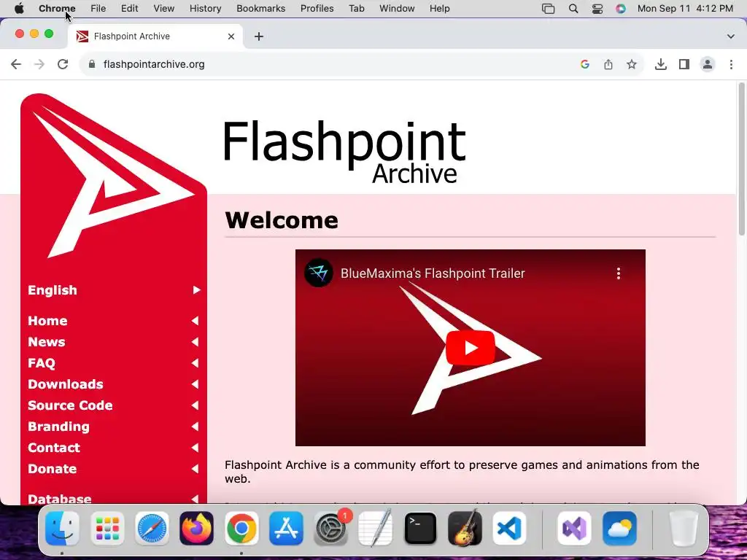This screenshot has height=560, width=747.
Task: Open the Profiles menu
Action: (317, 9)
